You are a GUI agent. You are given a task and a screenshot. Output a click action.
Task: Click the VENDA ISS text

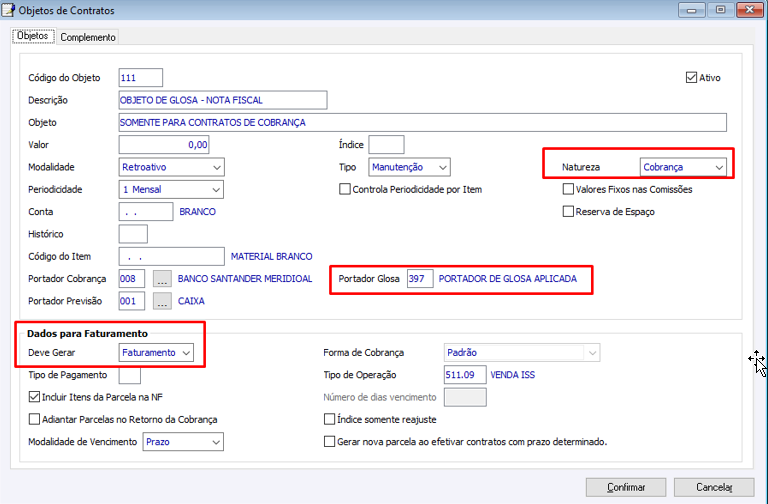(512, 375)
